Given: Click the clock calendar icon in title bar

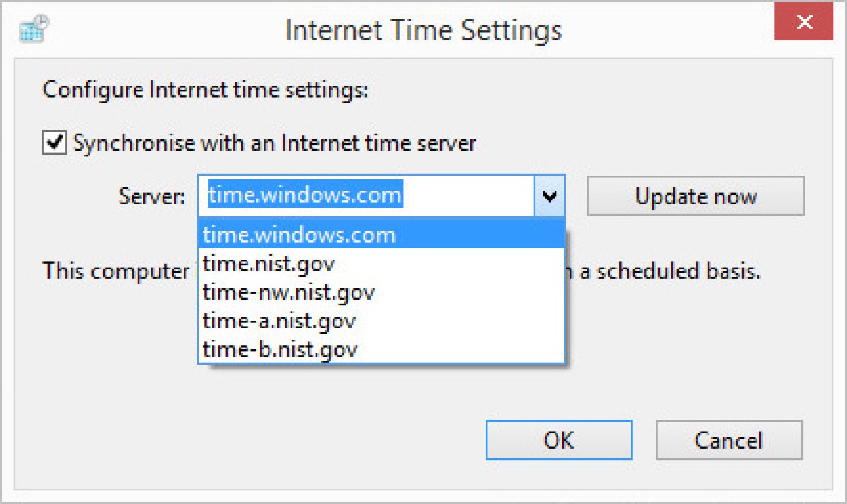Looking at the screenshot, I should point(34,29).
